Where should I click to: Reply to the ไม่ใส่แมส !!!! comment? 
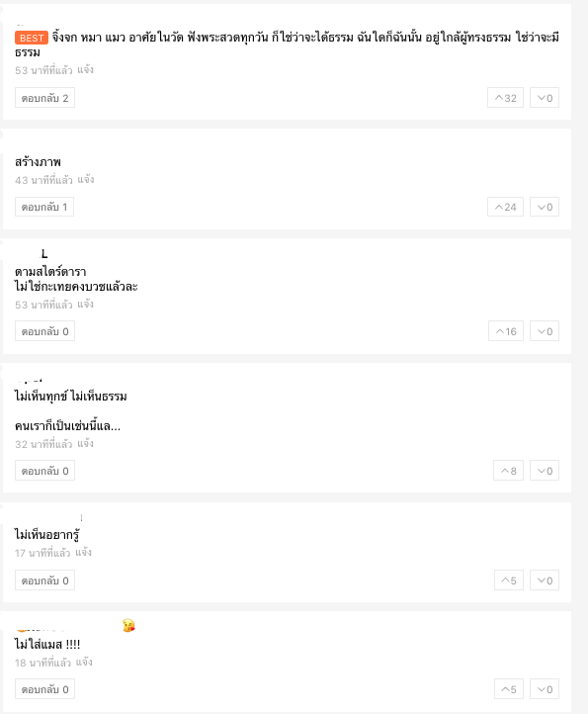click(44, 689)
